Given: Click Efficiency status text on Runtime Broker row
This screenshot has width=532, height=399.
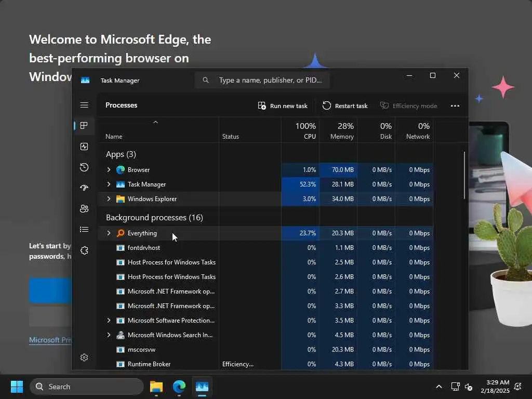Looking at the screenshot, I should click(x=237, y=364).
